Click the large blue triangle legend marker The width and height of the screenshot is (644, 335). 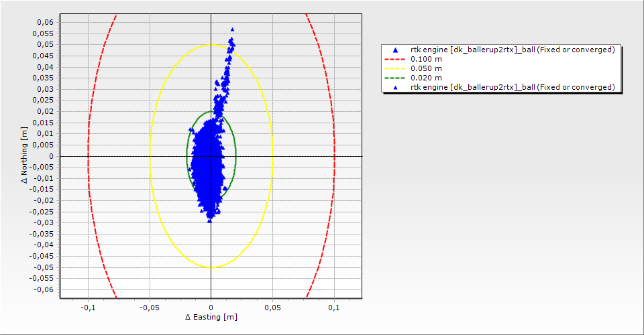(396, 50)
